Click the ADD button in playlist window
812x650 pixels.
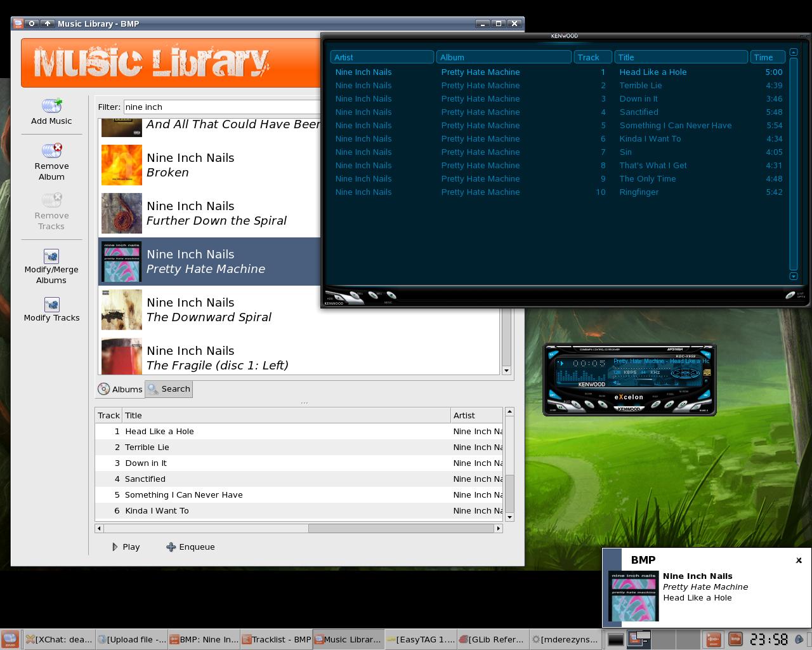[338, 297]
